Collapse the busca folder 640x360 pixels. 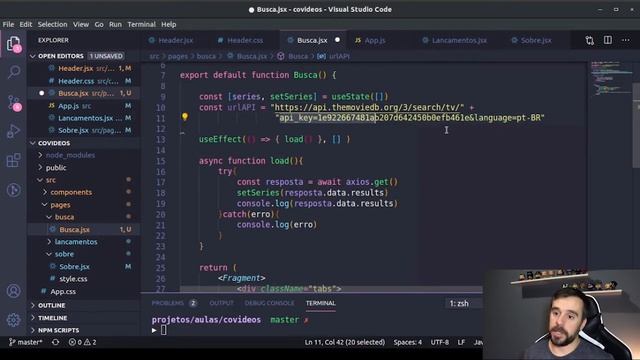(84, 217)
